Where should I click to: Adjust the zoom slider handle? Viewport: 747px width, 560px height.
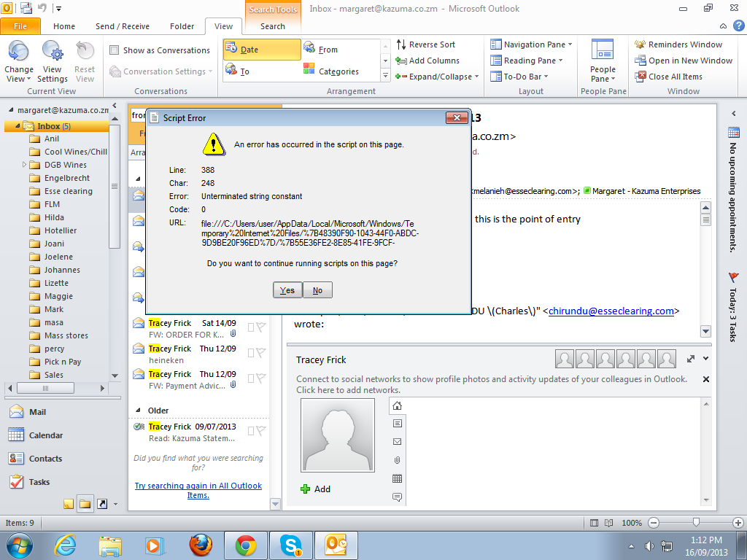pos(696,522)
